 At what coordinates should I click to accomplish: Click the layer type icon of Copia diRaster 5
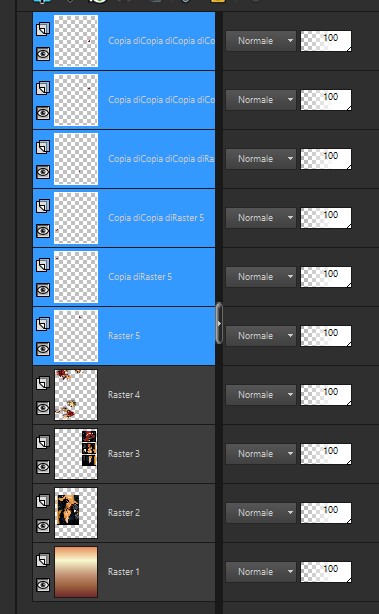tap(43, 265)
